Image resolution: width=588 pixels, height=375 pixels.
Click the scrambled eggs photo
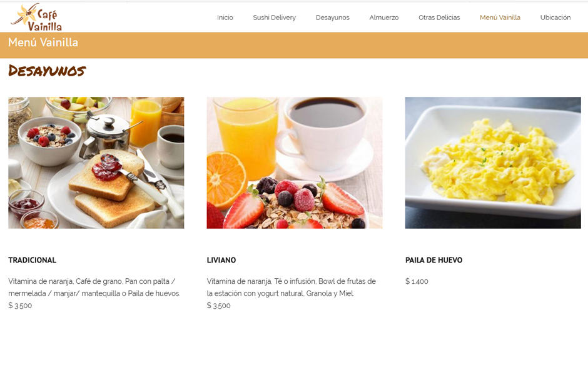click(x=493, y=162)
